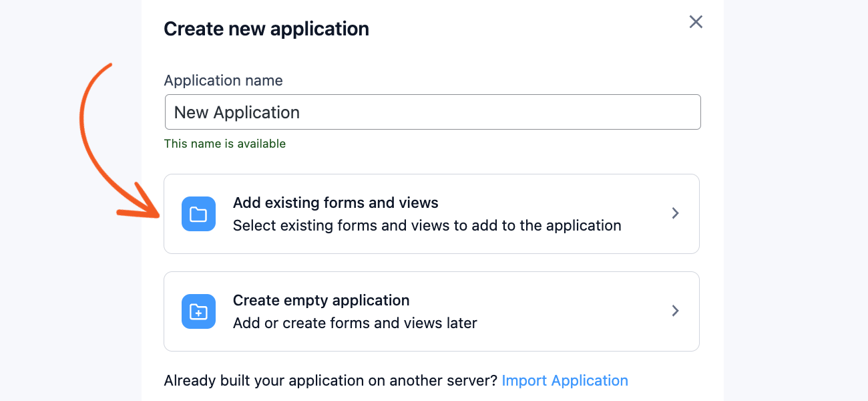The image size is (868, 401).
Task: Choose Create empty application title
Action: (321, 300)
